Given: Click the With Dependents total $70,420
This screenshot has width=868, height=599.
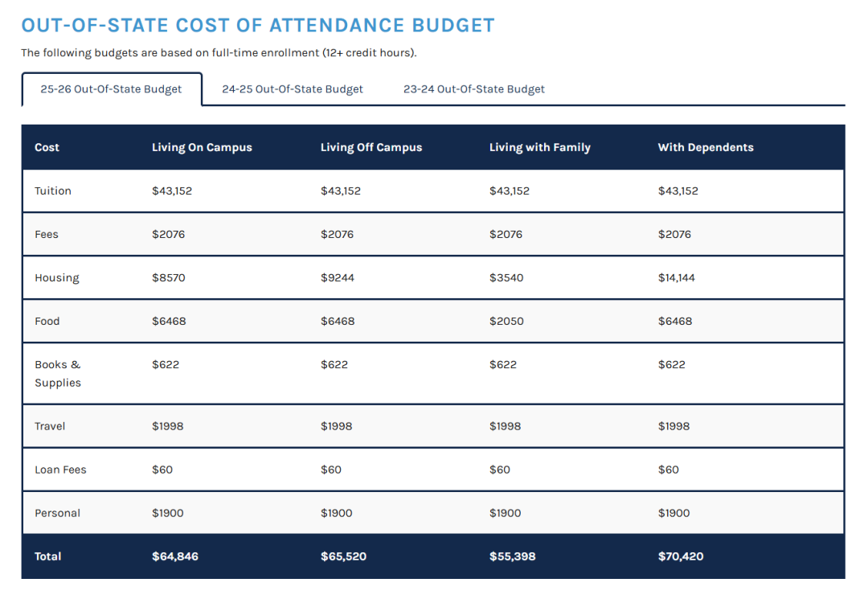Looking at the screenshot, I should [681, 556].
